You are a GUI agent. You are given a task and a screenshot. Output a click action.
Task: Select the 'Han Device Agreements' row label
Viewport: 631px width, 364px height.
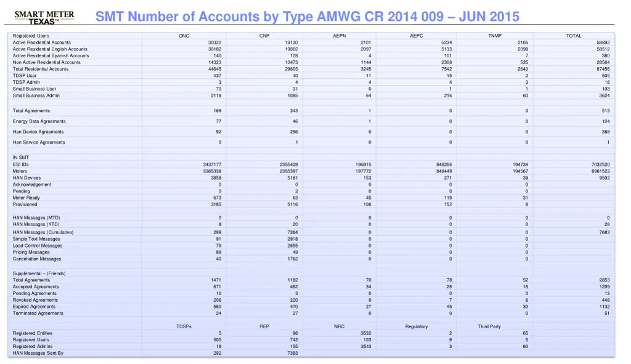pyautogui.click(x=38, y=132)
